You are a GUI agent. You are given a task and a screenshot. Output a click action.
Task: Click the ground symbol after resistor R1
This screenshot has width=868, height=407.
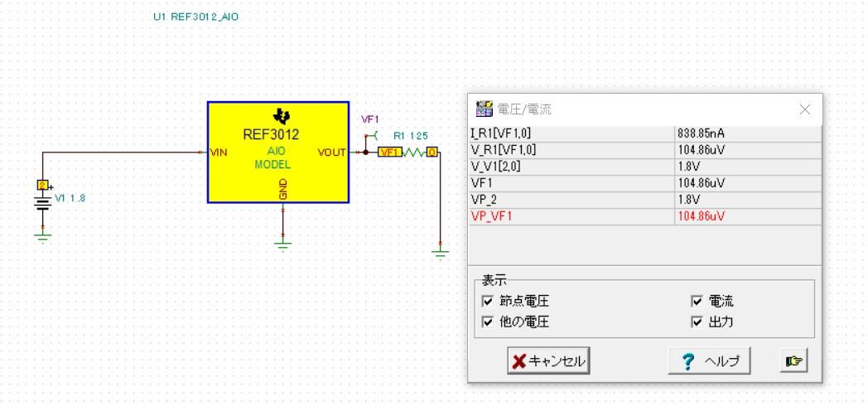[440, 254]
